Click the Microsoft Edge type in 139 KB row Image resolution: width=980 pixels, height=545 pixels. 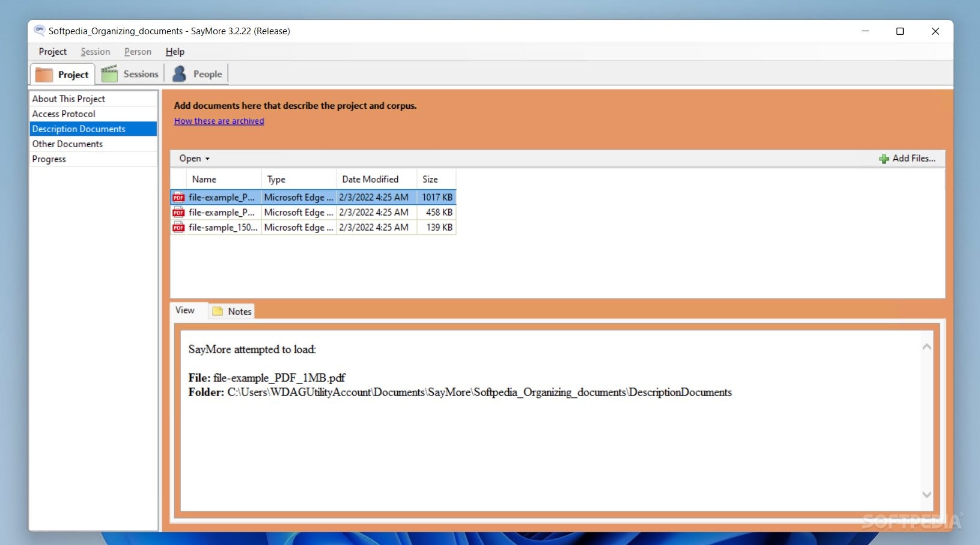[299, 227]
